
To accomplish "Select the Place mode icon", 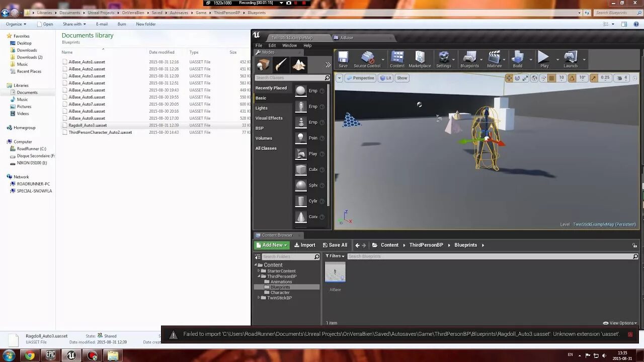I will coord(264,64).
